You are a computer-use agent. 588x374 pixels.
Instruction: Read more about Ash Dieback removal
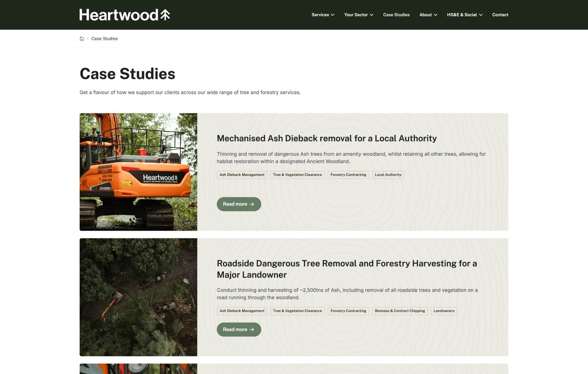239,204
